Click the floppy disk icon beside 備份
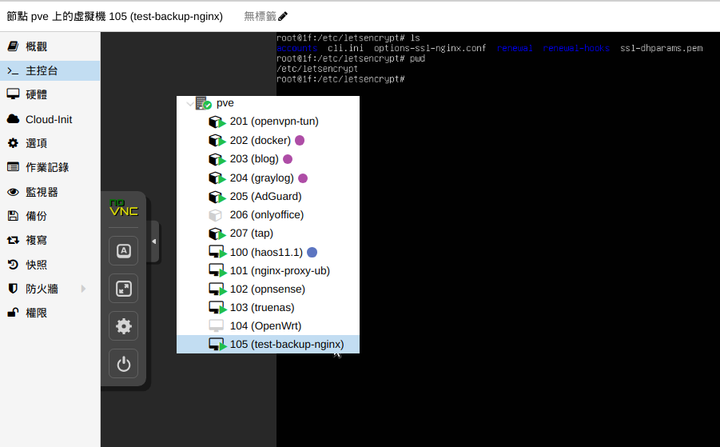 [13, 216]
